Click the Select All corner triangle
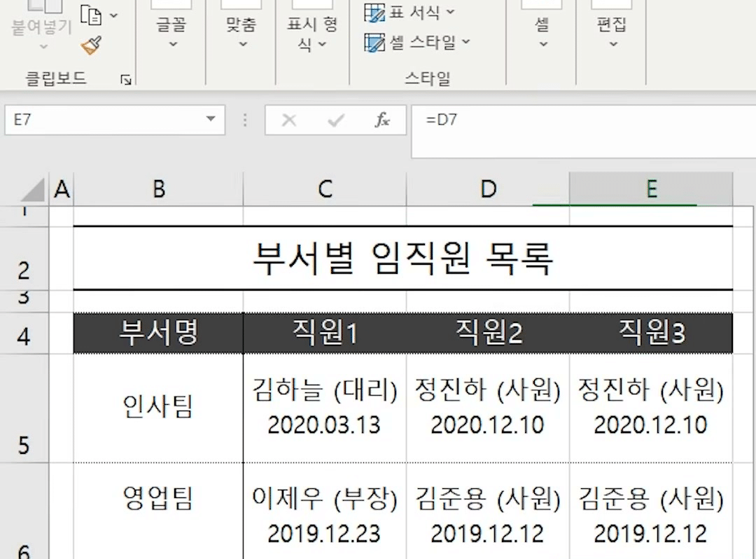 click(x=33, y=189)
